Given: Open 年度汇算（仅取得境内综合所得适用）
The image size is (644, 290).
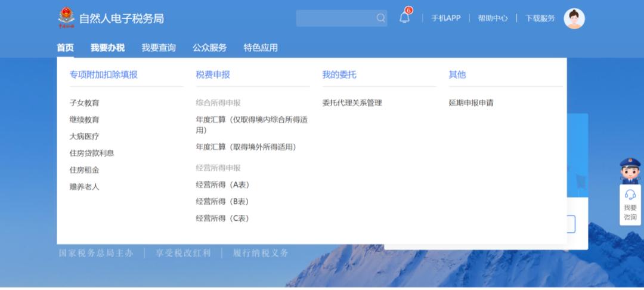Looking at the screenshot, I should [252, 125].
